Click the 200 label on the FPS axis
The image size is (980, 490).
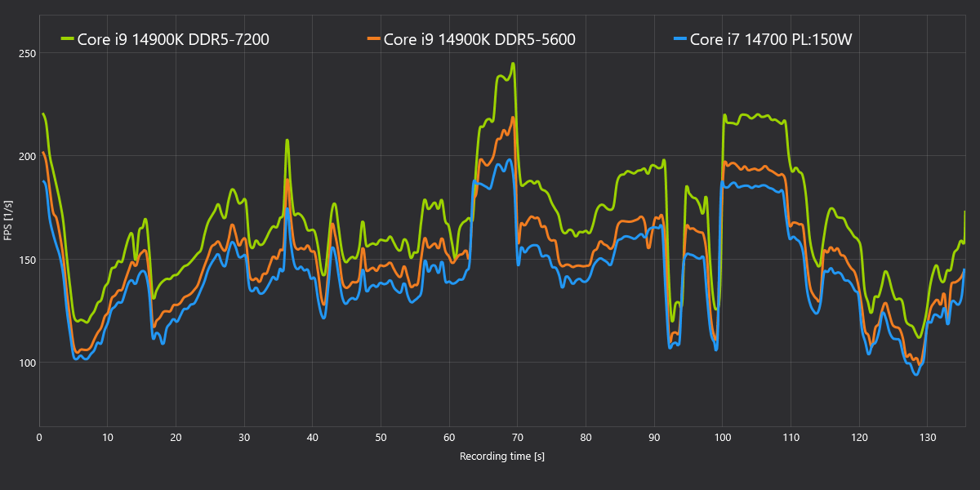click(26, 156)
